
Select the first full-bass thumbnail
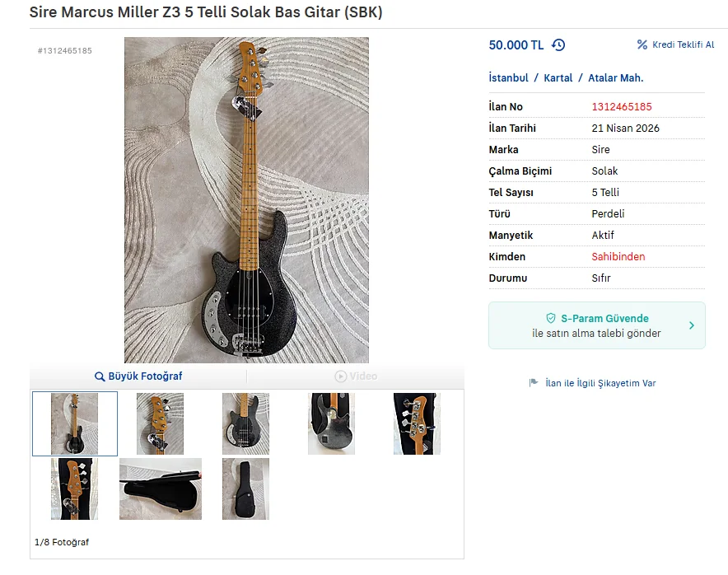74,423
